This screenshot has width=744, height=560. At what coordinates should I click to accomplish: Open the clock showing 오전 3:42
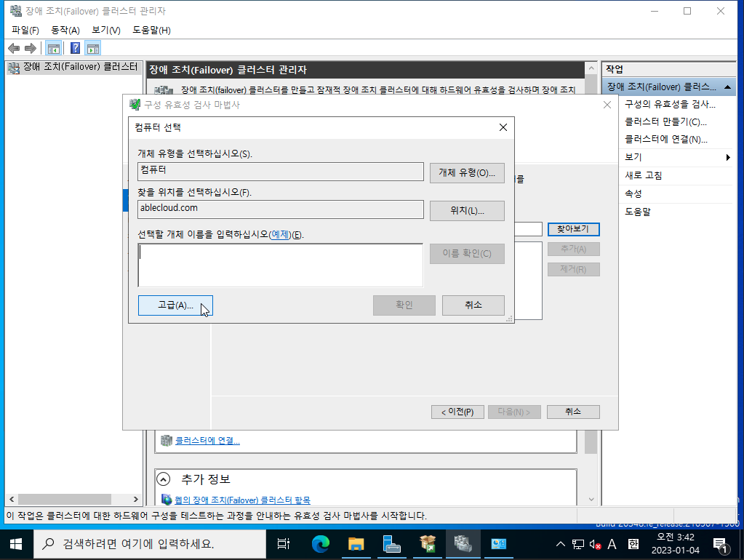[675, 544]
